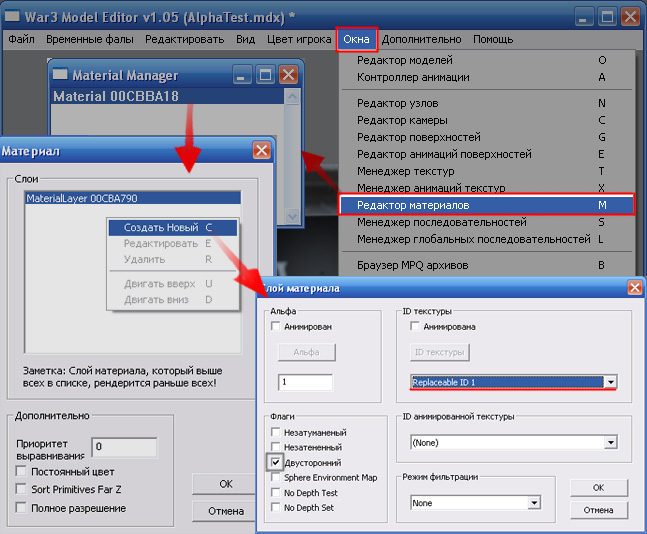Click the War3 Model Editor title icon
Screen dimensions: 647x534
tap(12, 16)
